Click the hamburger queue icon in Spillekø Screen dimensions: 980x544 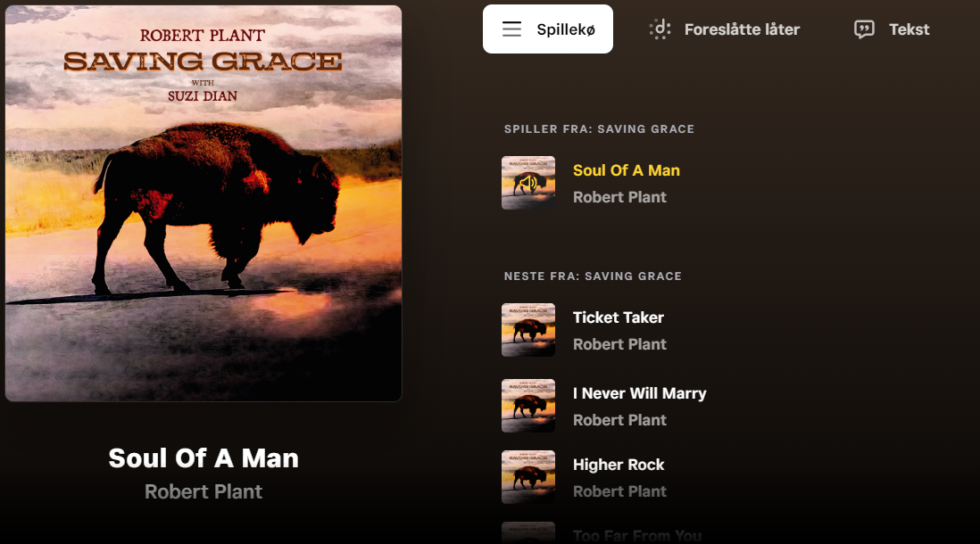(x=511, y=29)
